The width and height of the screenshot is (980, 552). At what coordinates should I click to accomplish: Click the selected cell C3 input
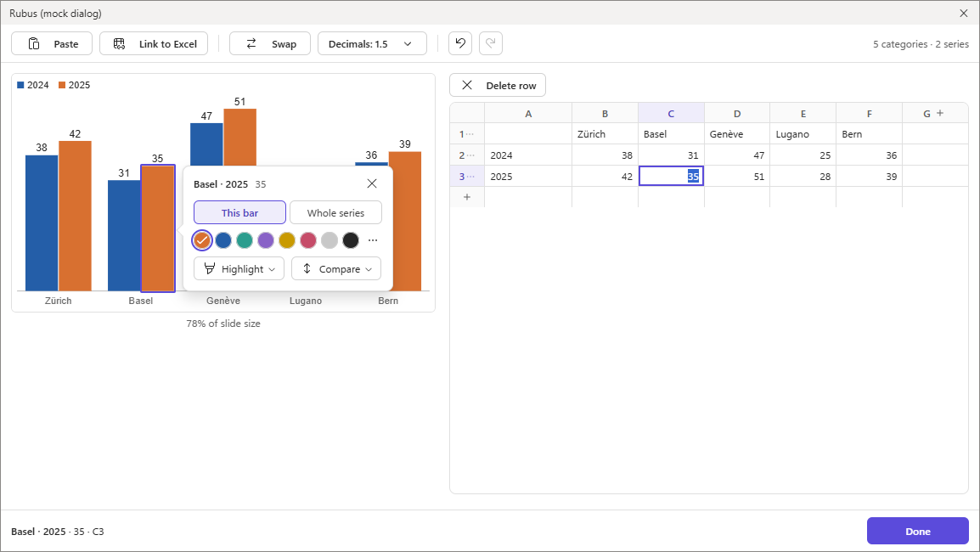(x=671, y=177)
